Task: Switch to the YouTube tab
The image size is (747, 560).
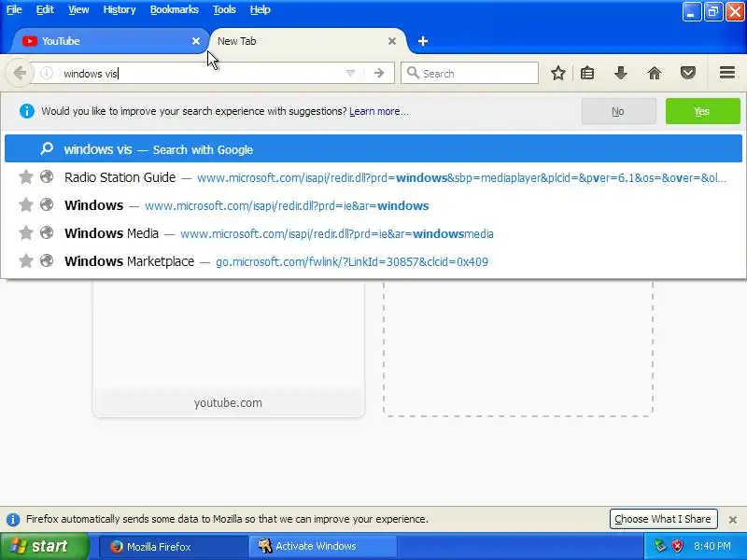Action: (109, 41)
